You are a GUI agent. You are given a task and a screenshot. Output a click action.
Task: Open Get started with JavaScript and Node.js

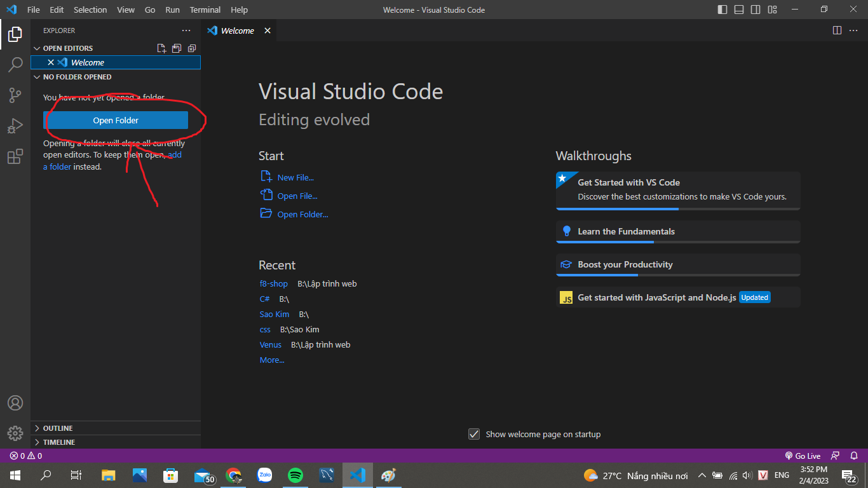click(678, 297)
